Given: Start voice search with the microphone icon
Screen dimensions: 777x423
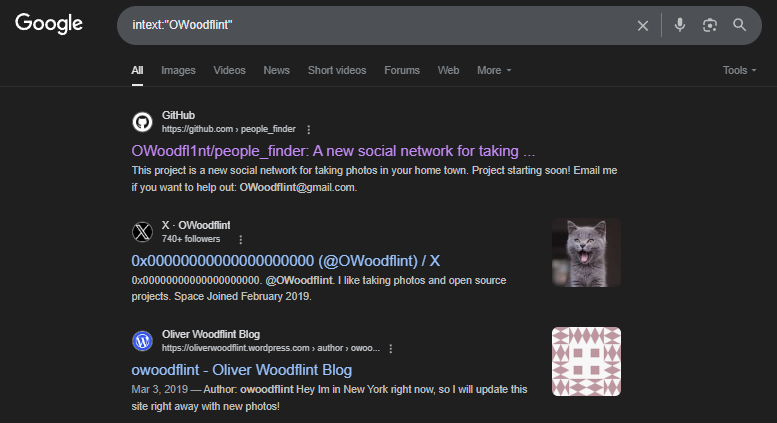Looking at the screenshot, I should (x=680, y=25).
